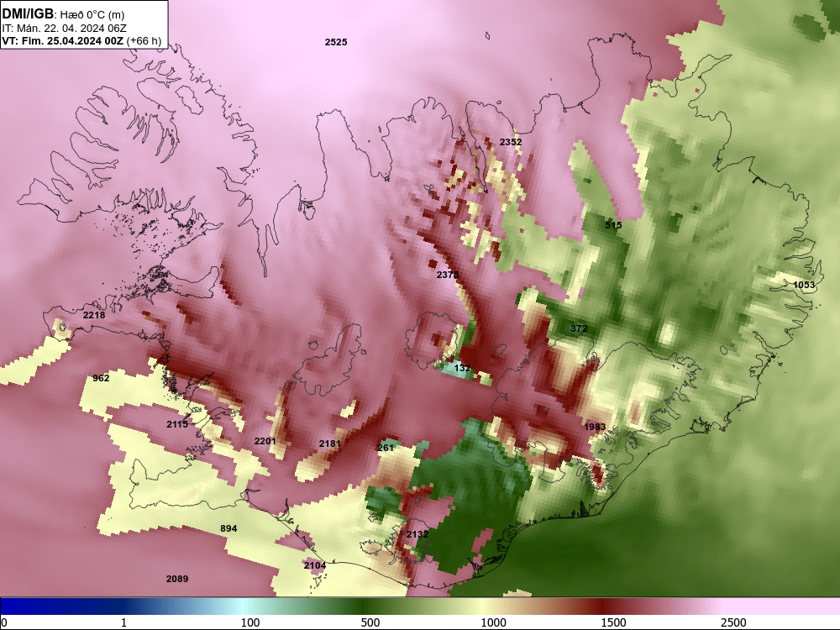Viewport: 840px width, 630px height.
Task: Select the 2218 label in the west
Action: 94,315
